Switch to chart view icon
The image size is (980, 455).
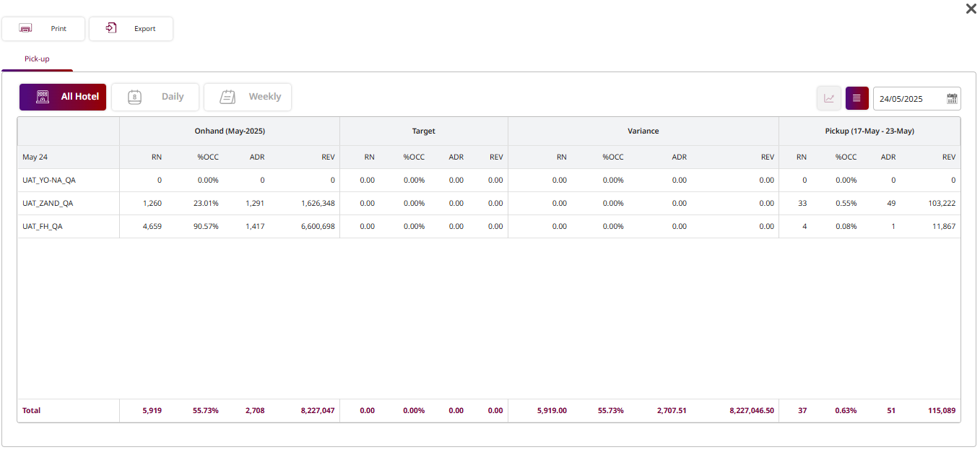click(x=829, y=98)
